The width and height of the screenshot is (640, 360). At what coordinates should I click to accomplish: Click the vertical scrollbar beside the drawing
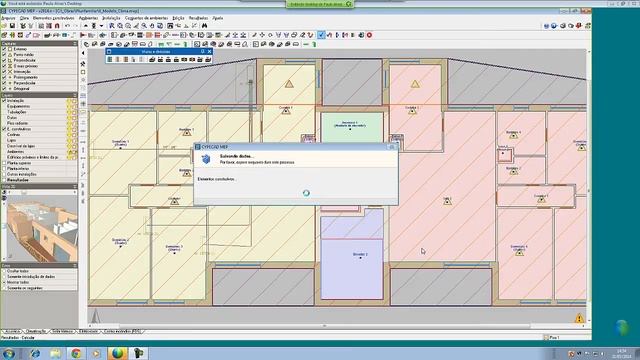(589, 186)
